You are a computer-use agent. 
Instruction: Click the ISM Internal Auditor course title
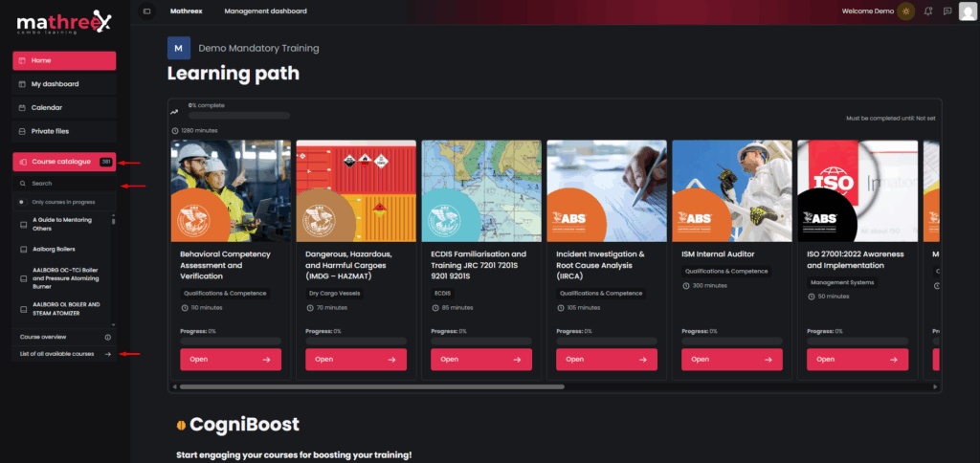(718, 254)
